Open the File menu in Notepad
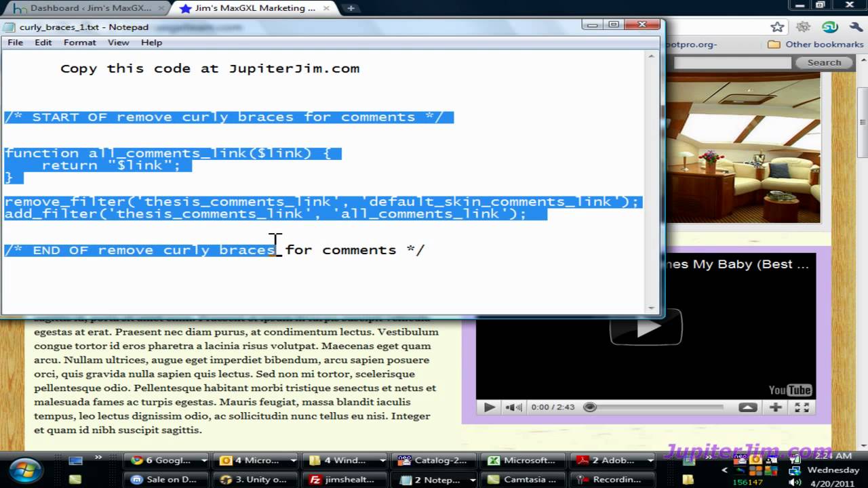868x488 pixels. tap(15, 42)
